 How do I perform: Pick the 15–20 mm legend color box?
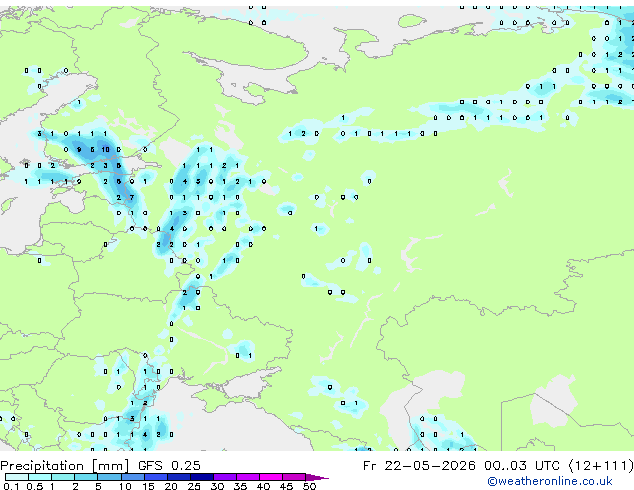[155, 477]
